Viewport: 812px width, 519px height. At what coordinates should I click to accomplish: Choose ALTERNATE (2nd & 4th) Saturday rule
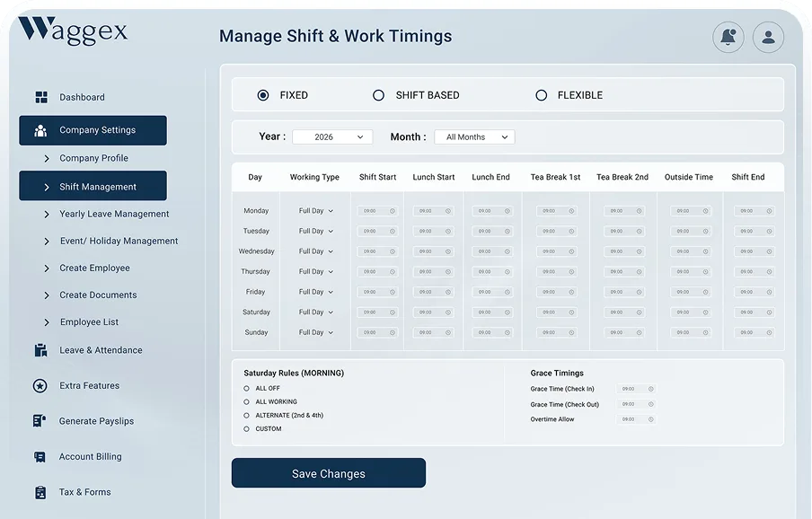pos(246,415)
